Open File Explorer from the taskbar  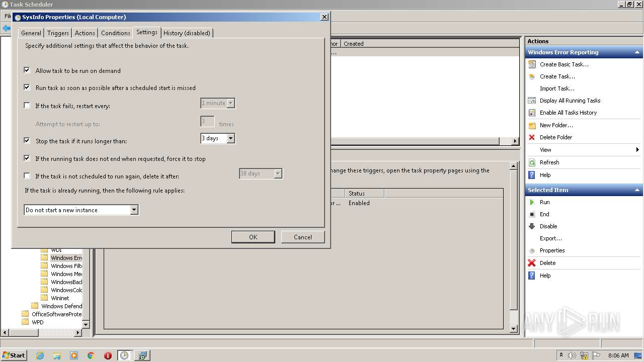pyautogui.click(x=57, y=355)
